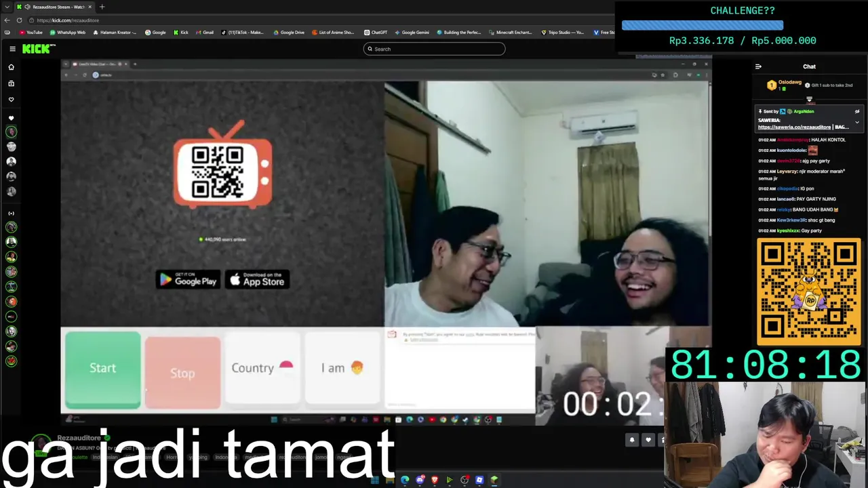The width and height of the screenshot is (868, 488).
Task: Click the Windows Start button on taskbar
Action: click(x=375, y=480)
